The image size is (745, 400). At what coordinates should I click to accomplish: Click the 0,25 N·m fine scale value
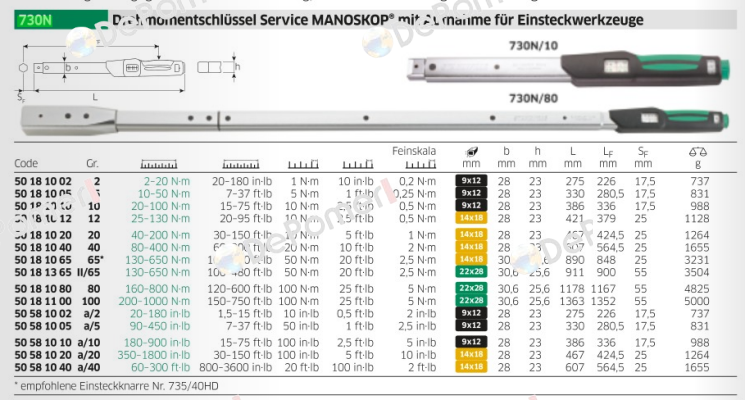click(415, 194)
